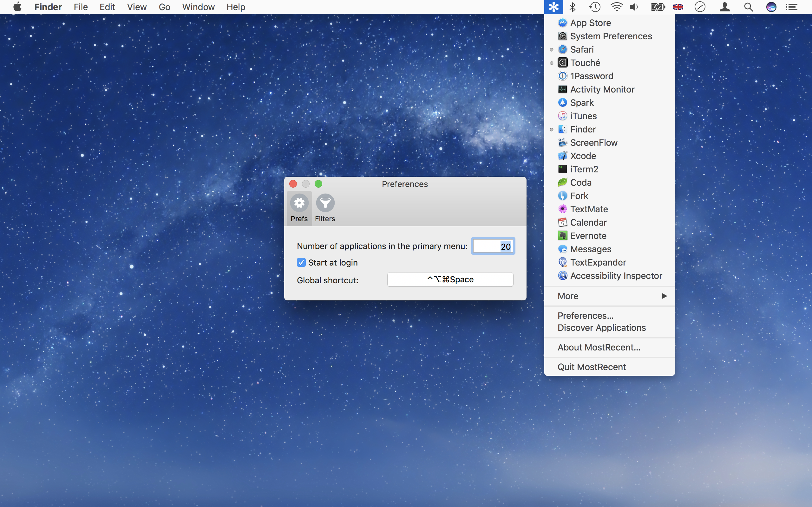812x507 pixels.
Task: Click the Spotlight search icon
Action: 748,7
